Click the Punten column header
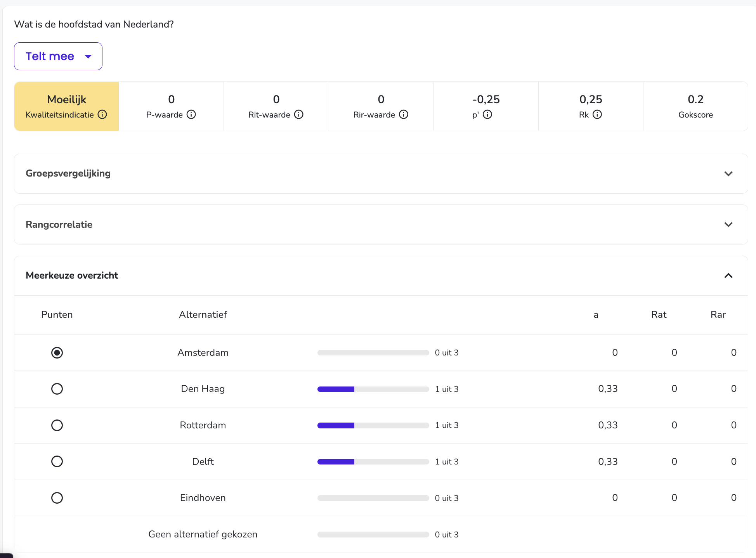Viewport: 756px width, 558px height. [57, 315]
